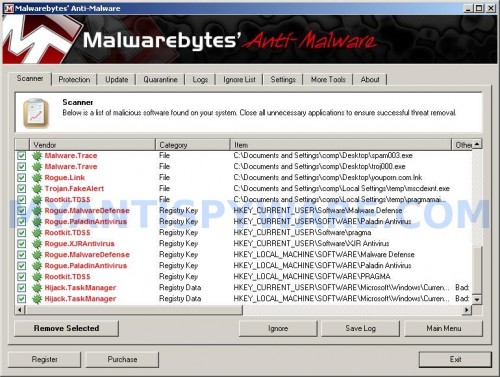This screenshot has height=377, width=500.
Task: Click the Remove Selected button
Action: tap(66, 328)
